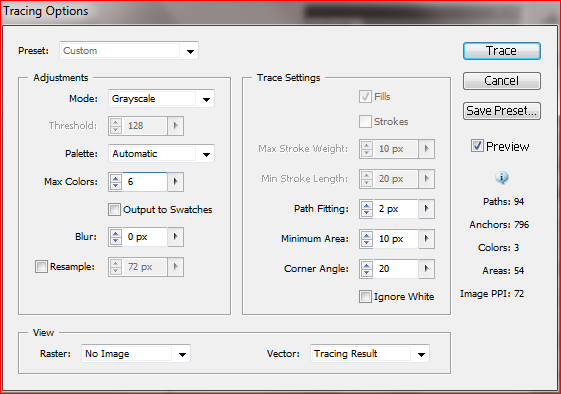561x394 pixels.
Task: Adjust Path Fitting value stepper
Action: pos(367,209)
